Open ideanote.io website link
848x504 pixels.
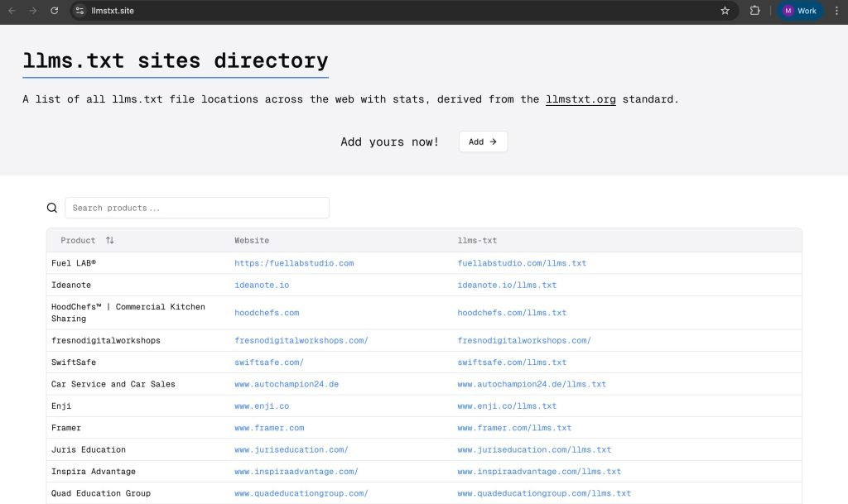(262, 285)
